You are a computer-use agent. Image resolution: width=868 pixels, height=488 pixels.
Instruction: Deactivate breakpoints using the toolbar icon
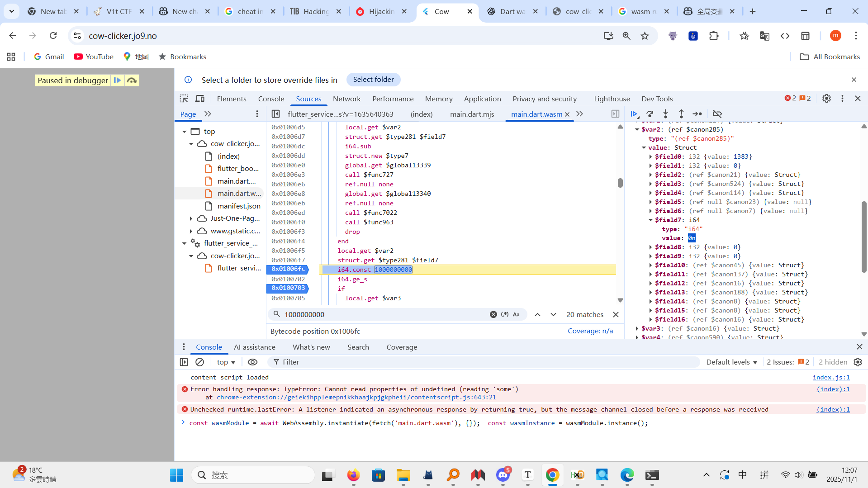(x=717, y=114)
